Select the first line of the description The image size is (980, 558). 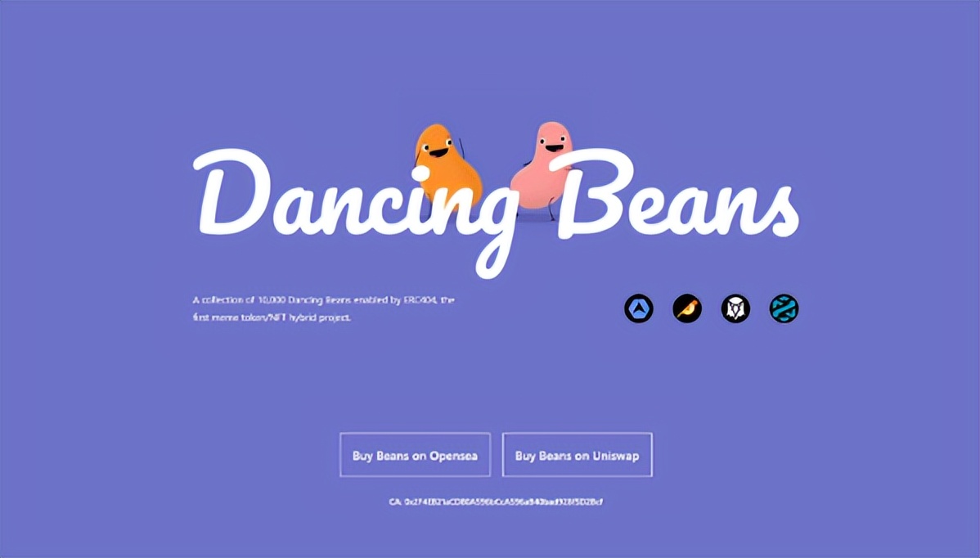323,299
